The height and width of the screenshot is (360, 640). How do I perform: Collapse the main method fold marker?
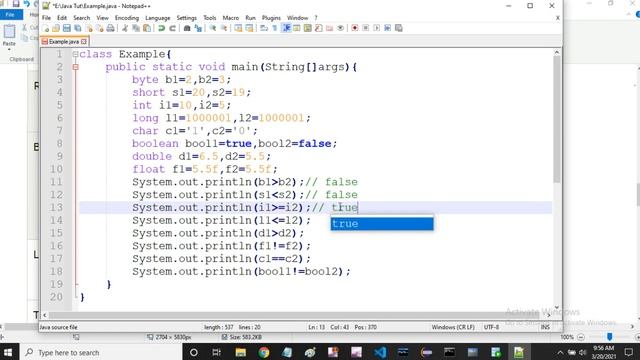[x=75, y=67]
